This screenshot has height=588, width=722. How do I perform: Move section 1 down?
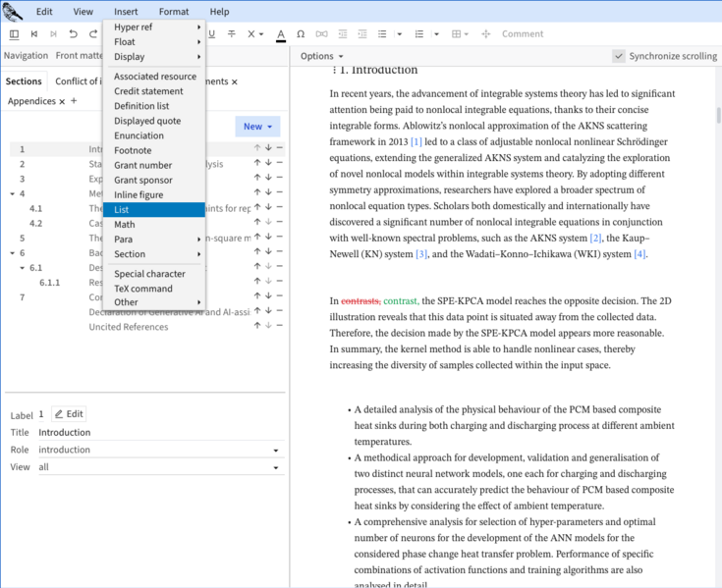268,147
